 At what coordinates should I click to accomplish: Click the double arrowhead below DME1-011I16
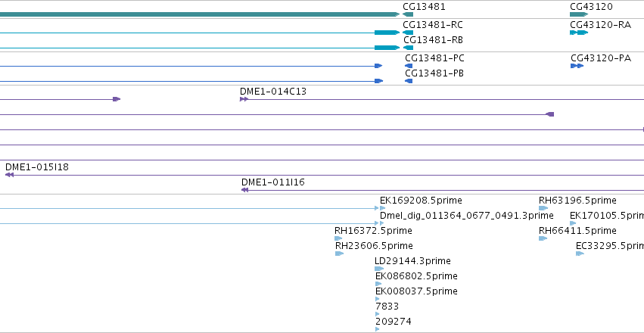pyautogui.click(x=245, y=190)
